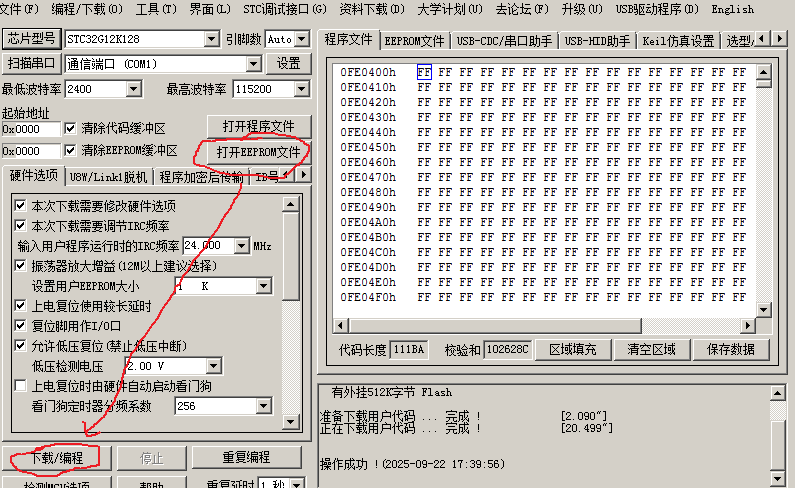Screen dimensions: 802x491
Task: Switch to the EEPROM文件 tab
Action: tap(414, 41)
